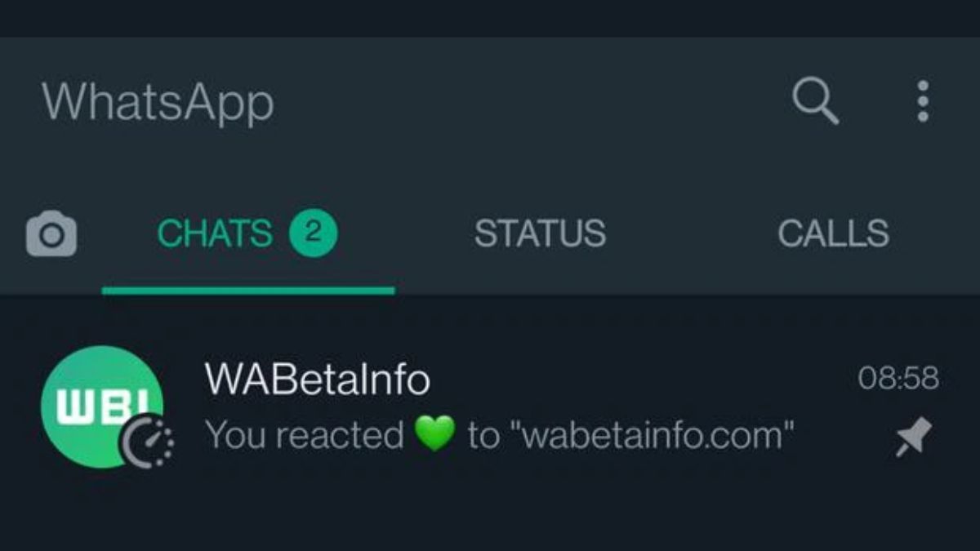Go to the CALLS tab
Viewport: 980px width, 551px height.
click(833, 234)
